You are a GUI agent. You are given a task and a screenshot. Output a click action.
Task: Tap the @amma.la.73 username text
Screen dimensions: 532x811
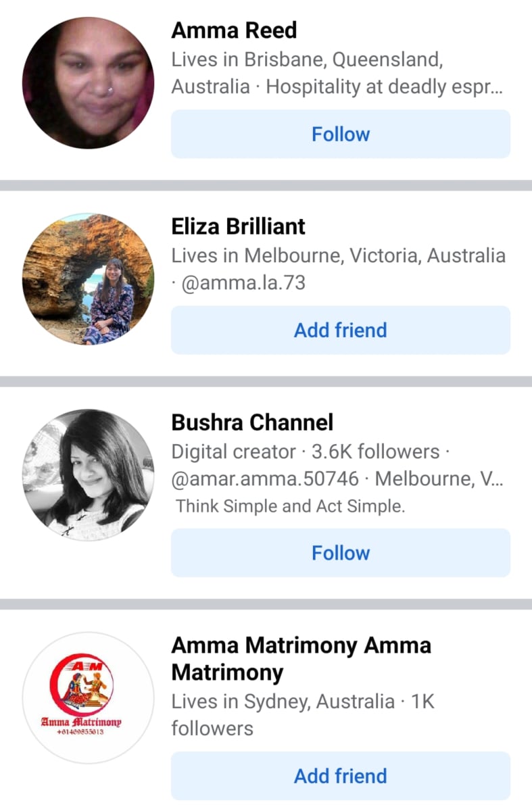pyautogui.click(x=243, y=282)
